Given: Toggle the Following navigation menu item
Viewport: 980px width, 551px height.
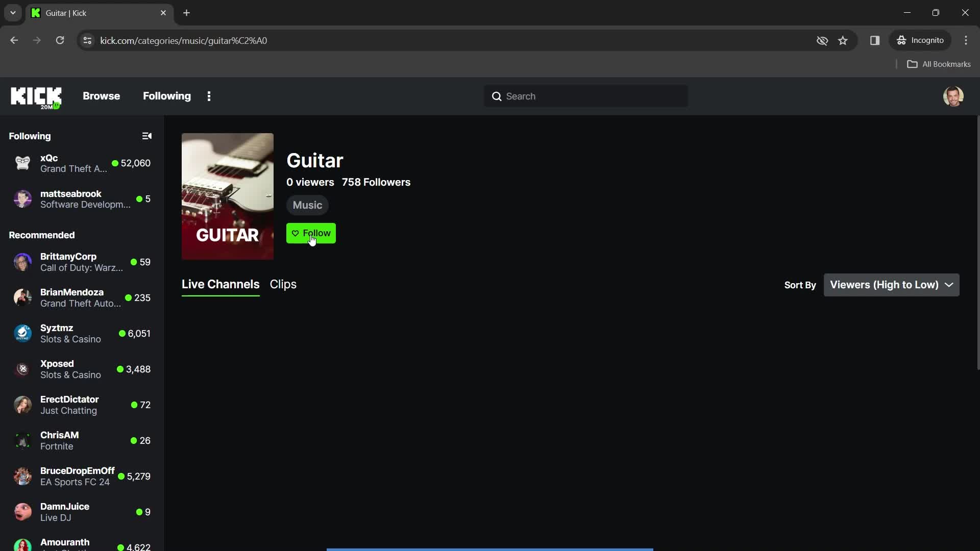Looking at the screenshot, I should (x=167, y=95).
